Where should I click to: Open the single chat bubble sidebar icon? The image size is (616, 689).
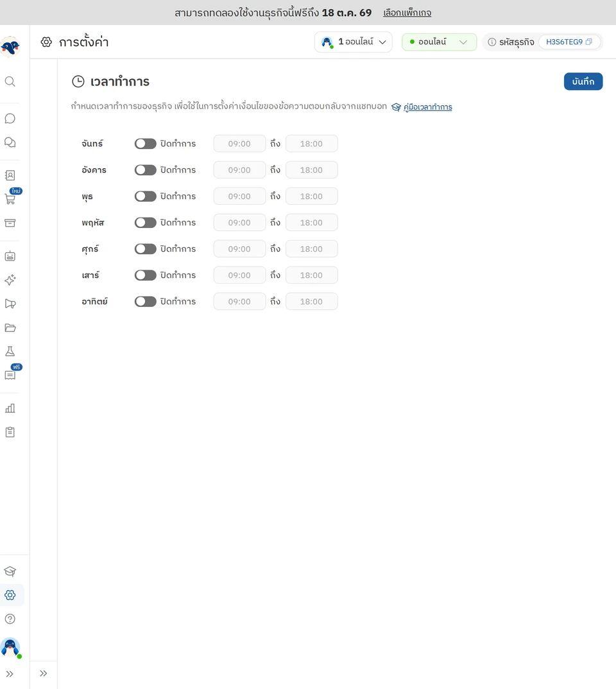coord(10,119)
